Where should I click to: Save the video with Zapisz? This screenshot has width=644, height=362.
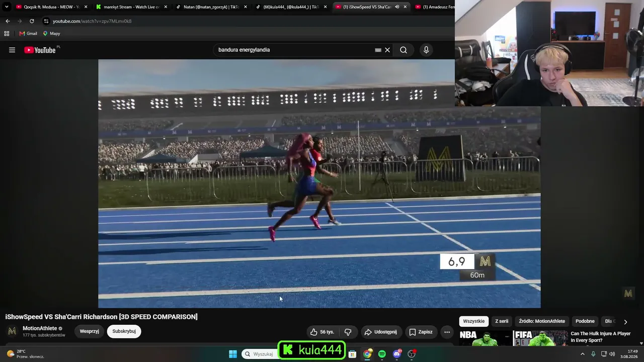click(421, 332)
